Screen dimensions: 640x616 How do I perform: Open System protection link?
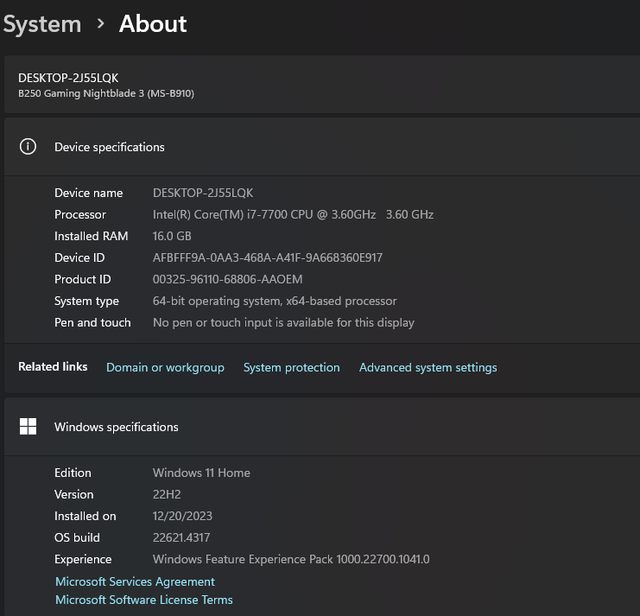tap(291, 367)
